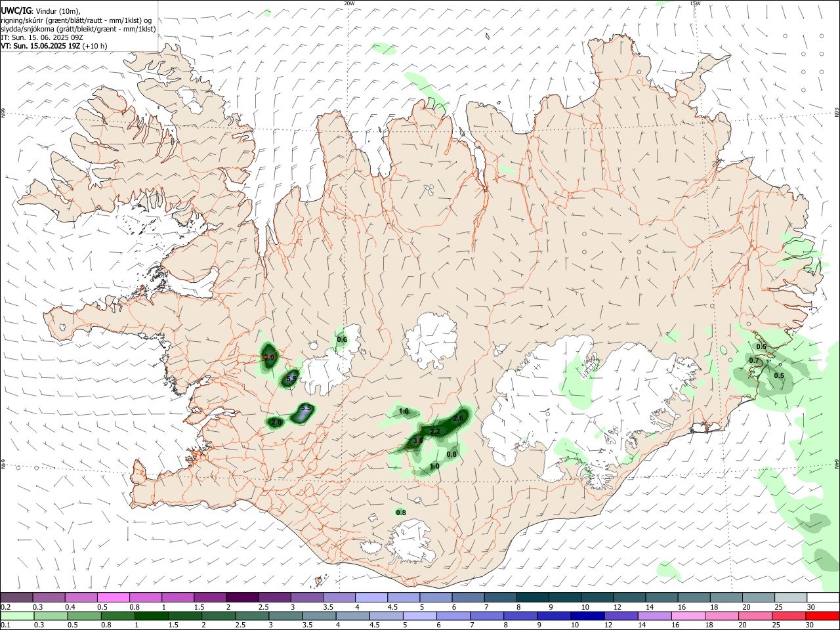
Task: Click the 15W longitude label
Action: pyautogui.click(x=695, y=3)
